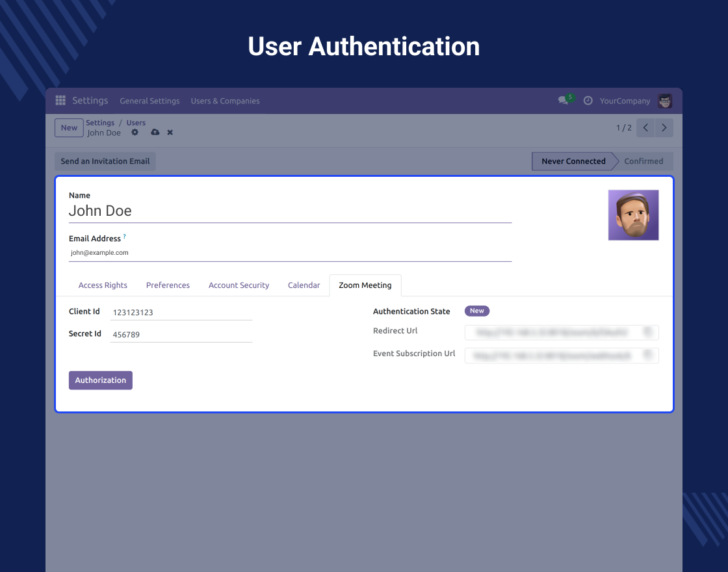Viewport: 728px width, 572px height.
Task: Open the activities clock icon
Action: click(x=588, y=101)
